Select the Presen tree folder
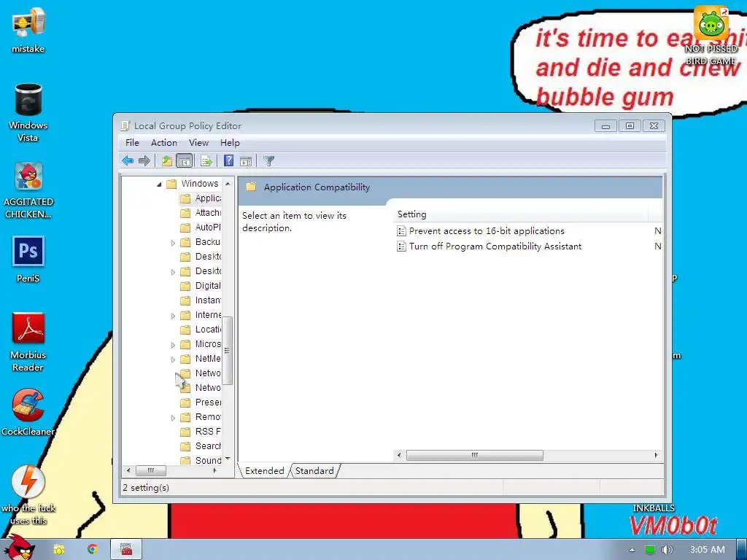 pos(201,402)
